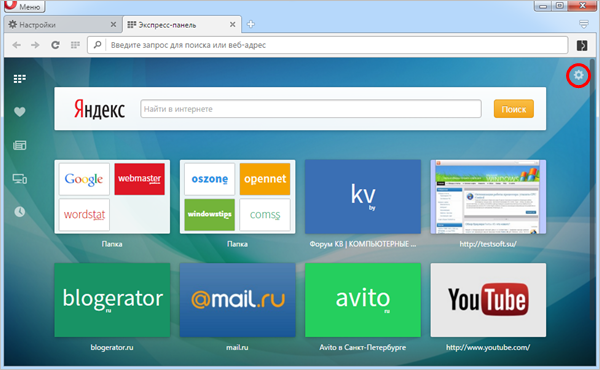
Task: Open the Opera Меню button
Action: click(24, 6)
